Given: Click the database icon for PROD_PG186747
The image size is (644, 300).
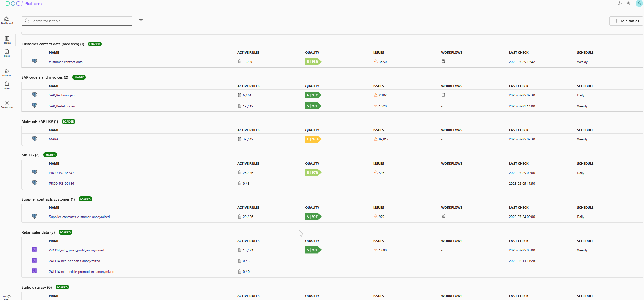Looking at the screenshot, I should tap(34, 172).
